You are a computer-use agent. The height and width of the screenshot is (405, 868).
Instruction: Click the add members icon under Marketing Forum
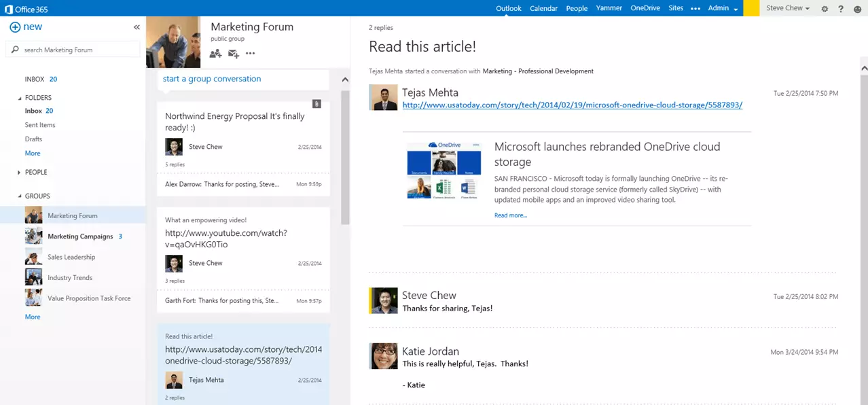[216, 54]
